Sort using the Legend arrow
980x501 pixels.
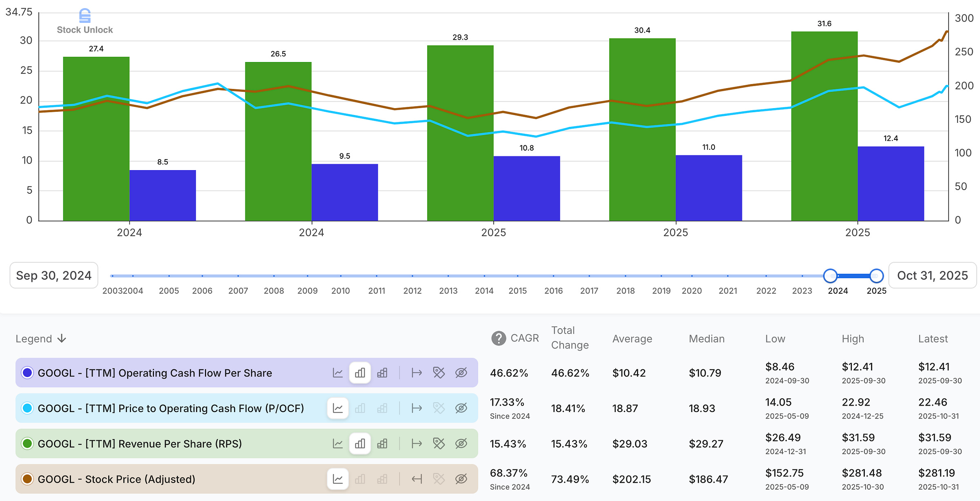(x=62, y=339)
